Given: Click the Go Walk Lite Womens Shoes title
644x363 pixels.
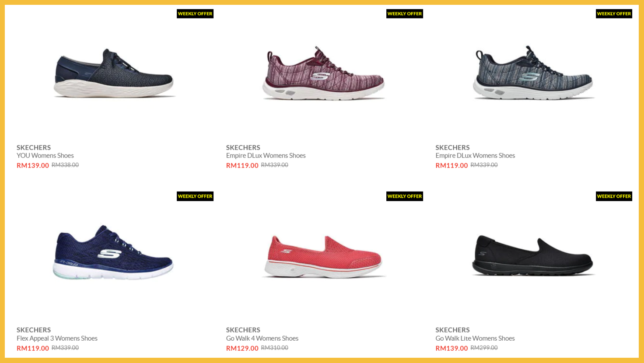Looking at the screenshot, I should pos(475,339).
